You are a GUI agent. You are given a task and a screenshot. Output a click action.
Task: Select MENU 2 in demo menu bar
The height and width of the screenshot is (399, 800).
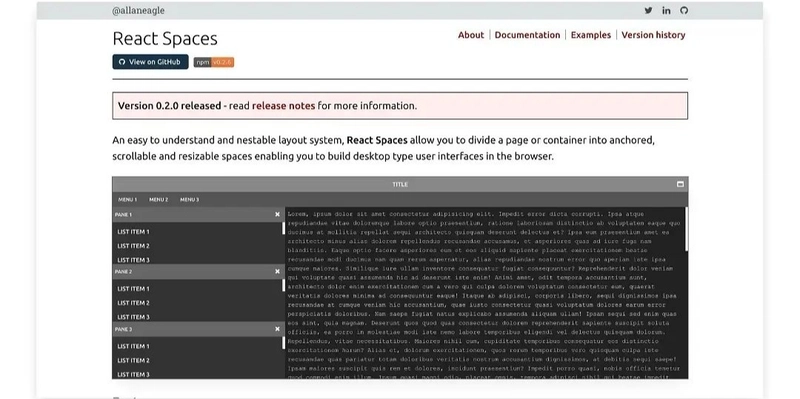[x=159, y=200]
